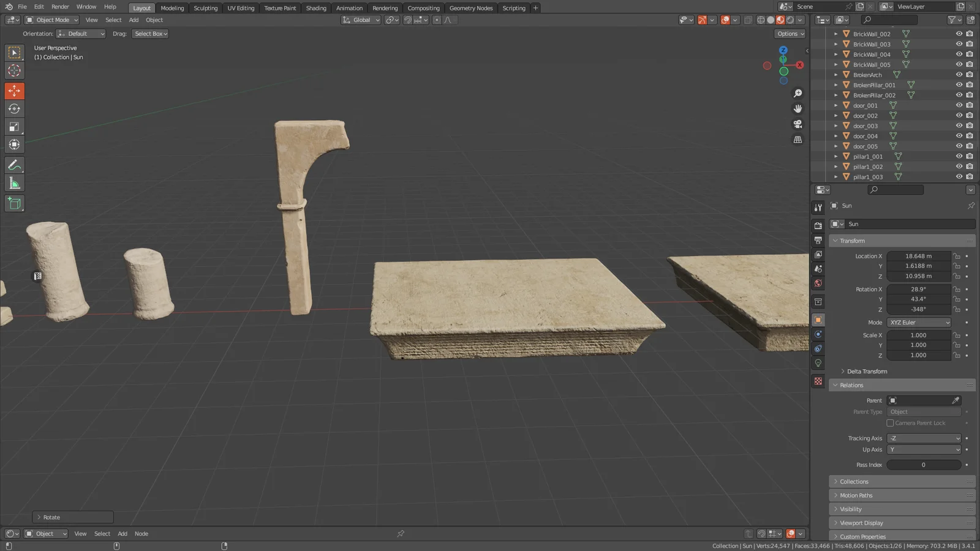Toggle visibility of door_003 in the Outliner
This screenshot has width=980, height=551.
pos(959,126)
